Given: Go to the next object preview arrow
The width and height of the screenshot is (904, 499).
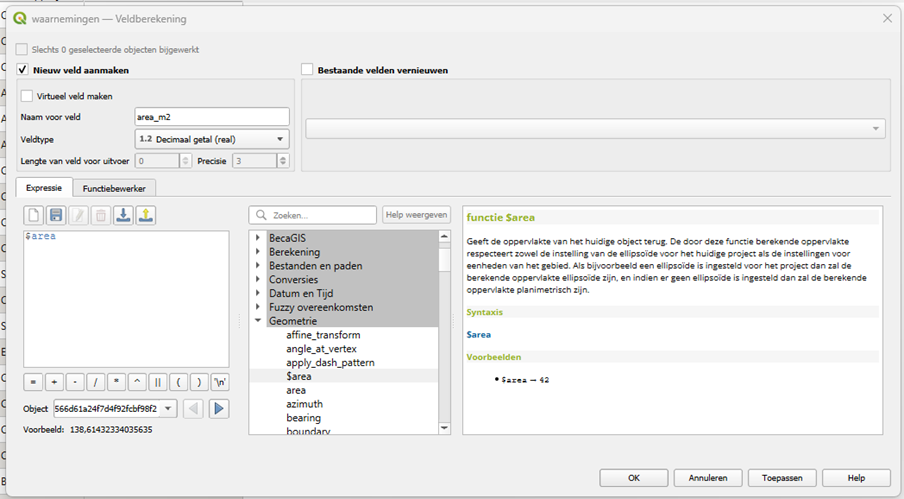Looking at the screenshot, I should click(219, 408).
